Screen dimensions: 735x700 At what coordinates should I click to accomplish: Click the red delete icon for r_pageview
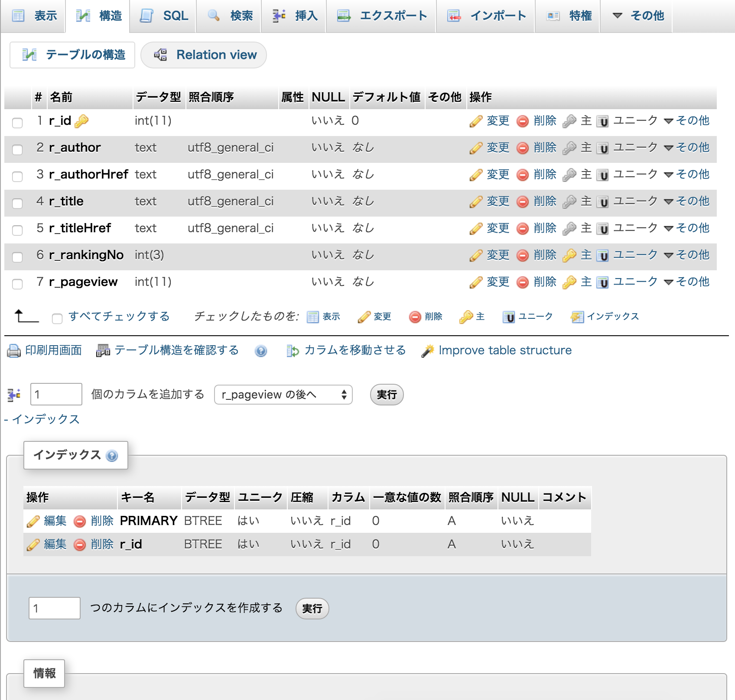tap(523, 282)
